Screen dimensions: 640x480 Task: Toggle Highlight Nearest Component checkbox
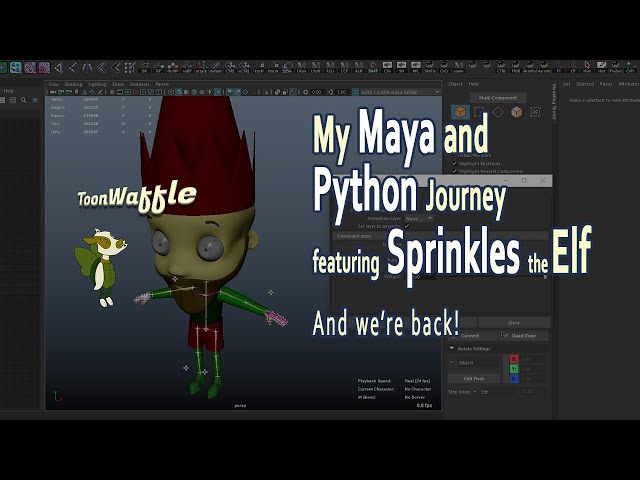pos(454,171)
